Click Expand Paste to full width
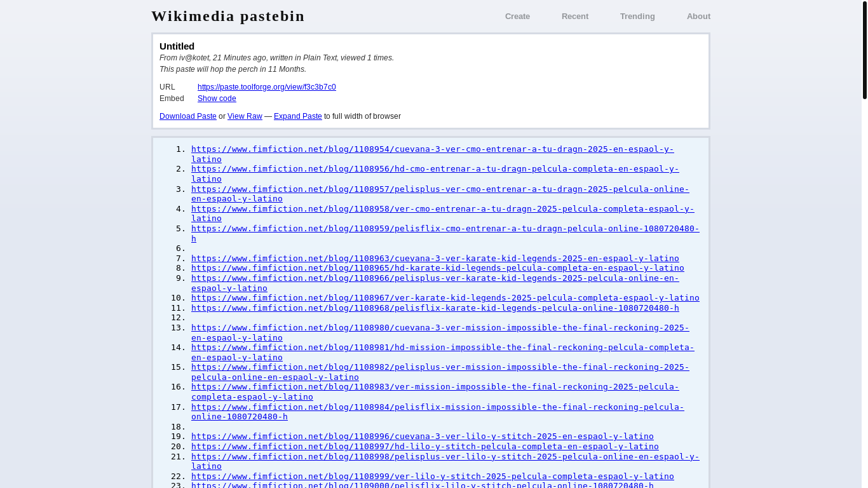Image resolution: width=868 pixels, height=488 pixels. click(x=298, y=116)
